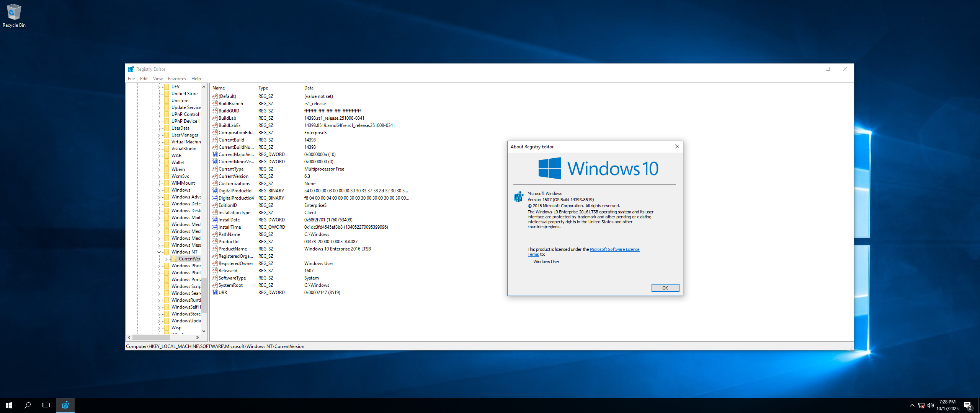The width and height of the screenshot is (980, 413).
Task: Click the folder icon for Windows NT key
Action: (x=167, y=252)
